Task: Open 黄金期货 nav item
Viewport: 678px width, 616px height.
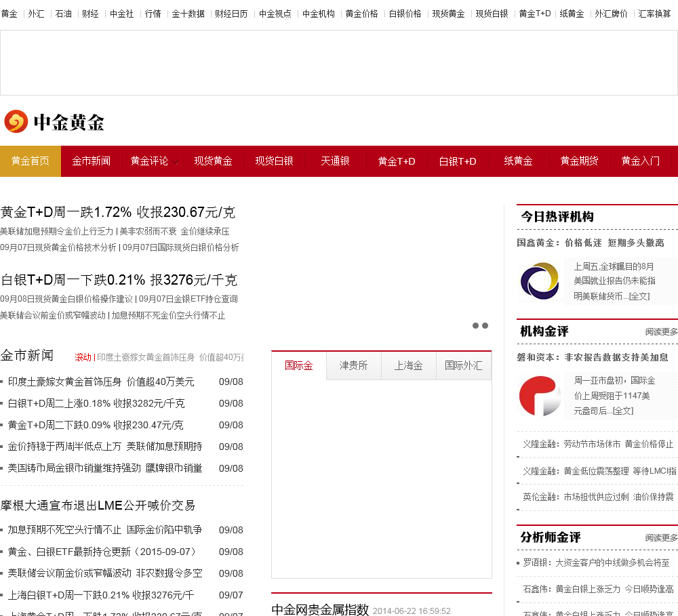Action: 580,161
